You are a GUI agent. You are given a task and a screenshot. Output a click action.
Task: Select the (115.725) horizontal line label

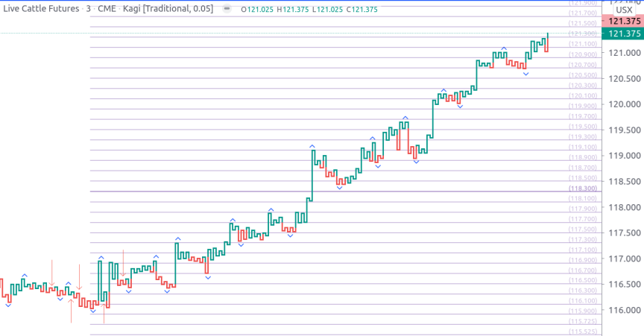pyautogui.click(x=583, y=321)
